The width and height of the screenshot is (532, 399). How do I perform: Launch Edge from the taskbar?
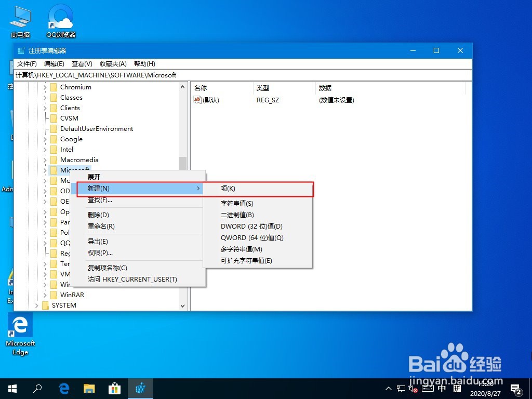pos(64,389)
